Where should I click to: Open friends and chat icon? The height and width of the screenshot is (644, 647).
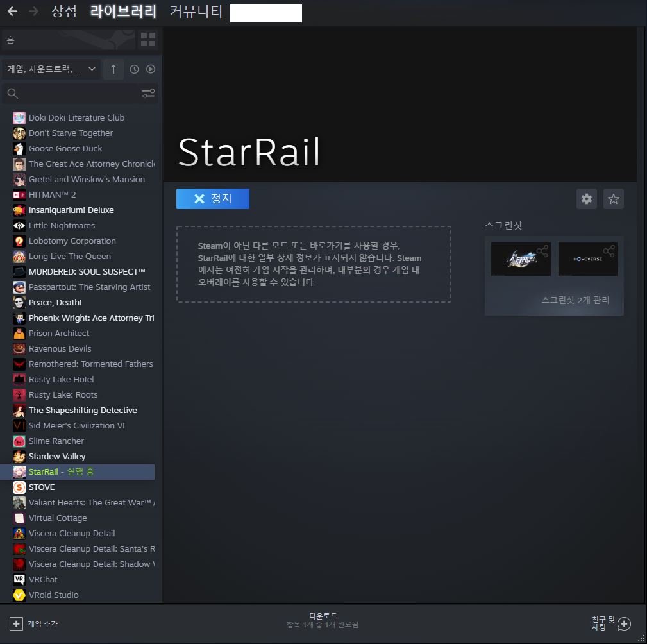click(624, 623)
